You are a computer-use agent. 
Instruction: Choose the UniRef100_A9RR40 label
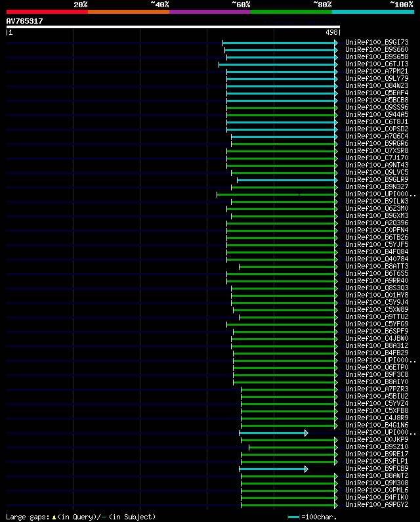click(377, 280)
